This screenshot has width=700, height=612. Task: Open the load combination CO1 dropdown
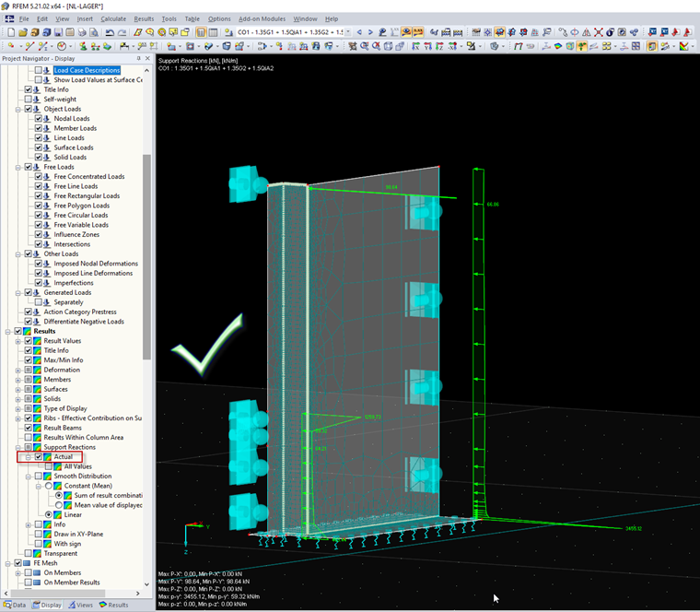(348, 32)
